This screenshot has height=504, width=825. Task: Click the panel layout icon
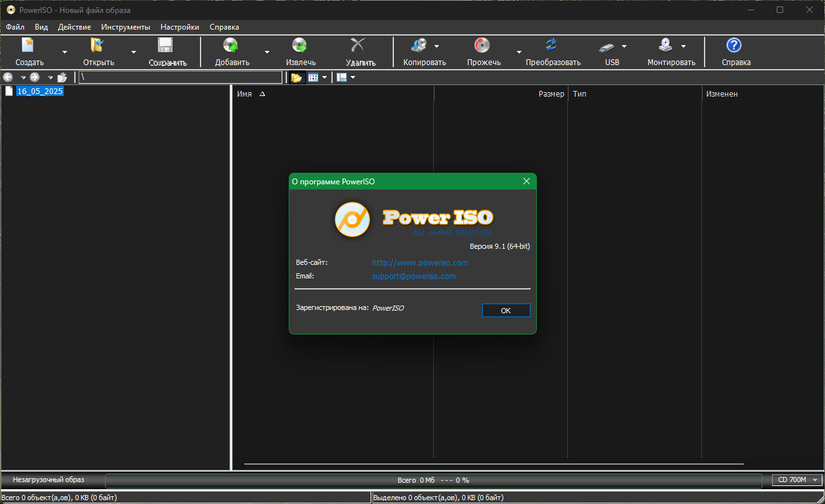click(x=342, y=77)
